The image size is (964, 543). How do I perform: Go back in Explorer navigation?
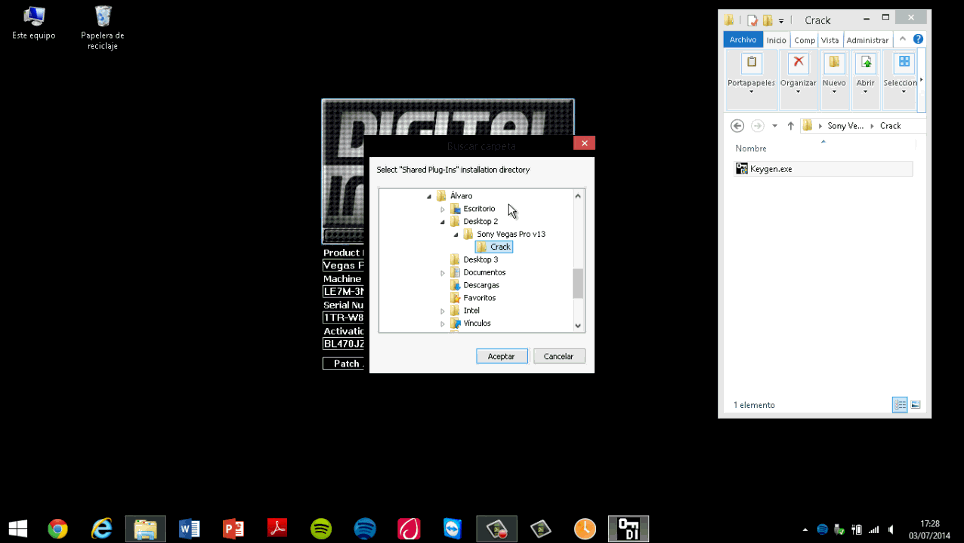(x=737, y=125)
